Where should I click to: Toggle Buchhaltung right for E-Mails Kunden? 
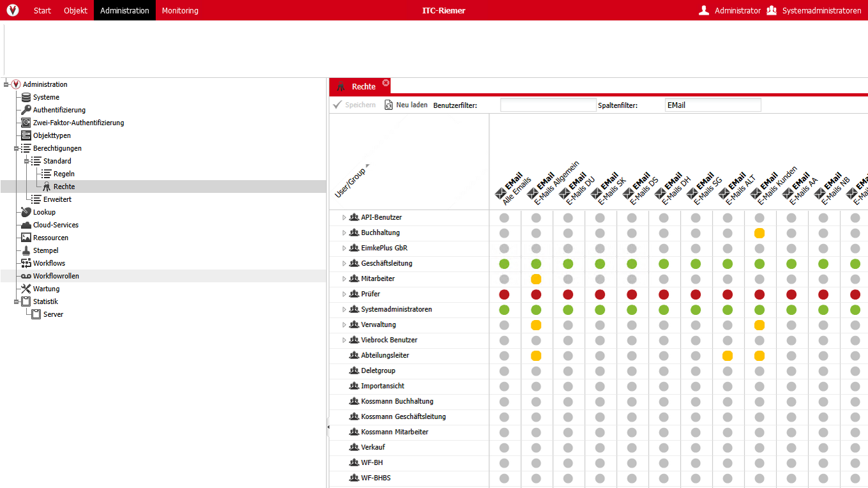tap(759, 233)
